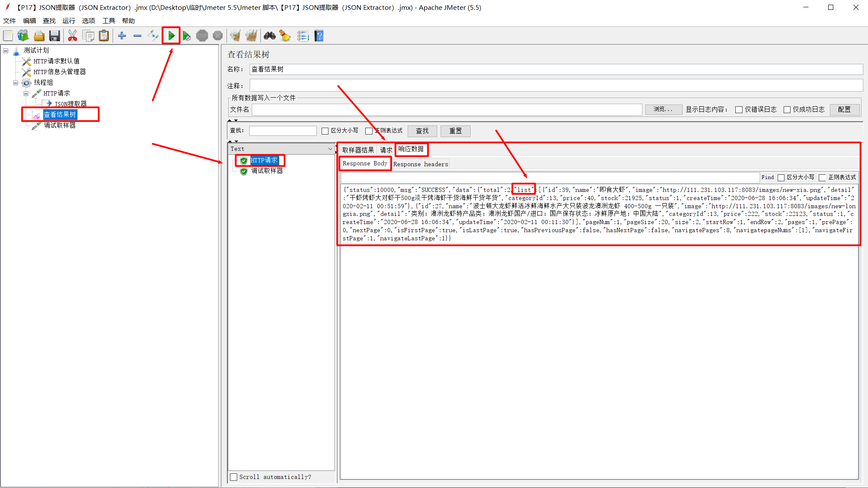868x488 pixels.
Task: Open the Function Helper list icon
Action: (303, 36)
